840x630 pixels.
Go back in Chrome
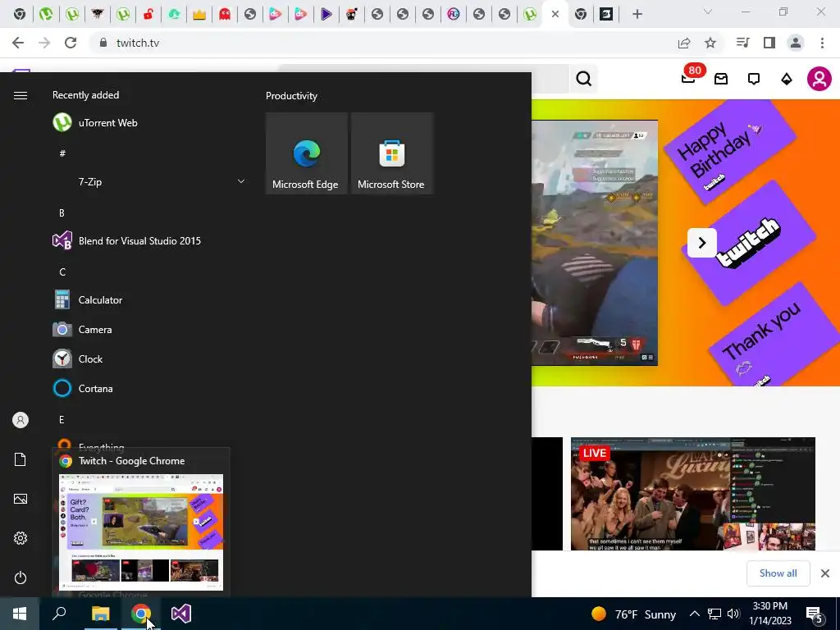coord(18,43)
